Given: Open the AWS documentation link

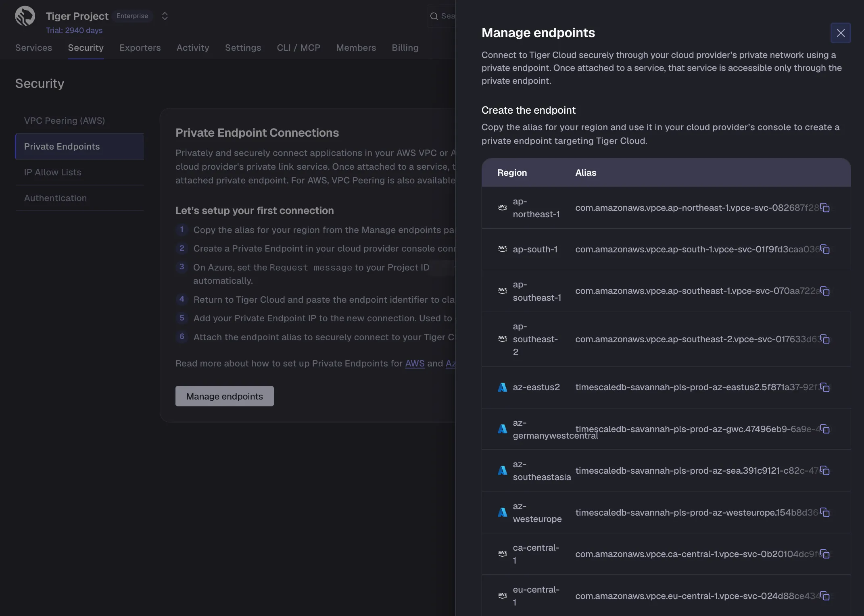Looking at the screenshot, I should click(x=415, y=363).
